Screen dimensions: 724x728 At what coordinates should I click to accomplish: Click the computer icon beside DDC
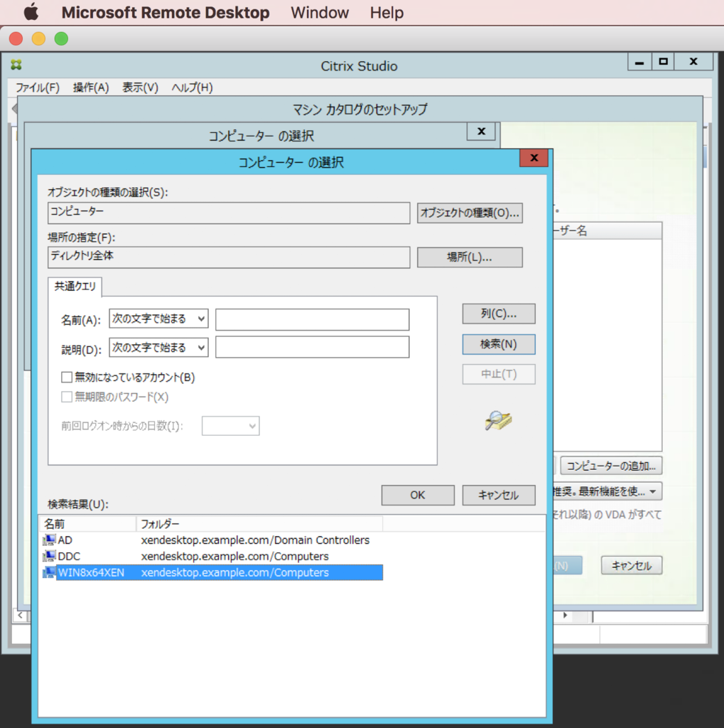click(49, 556)
